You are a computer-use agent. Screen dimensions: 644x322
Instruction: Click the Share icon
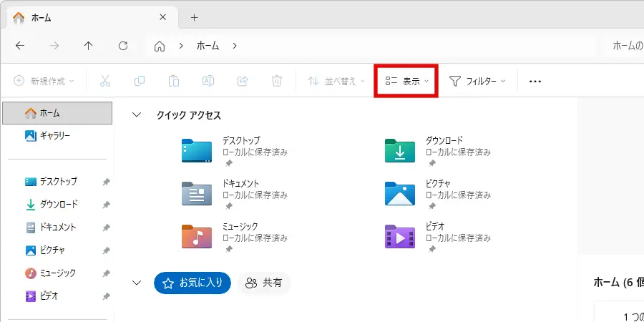pos(243,81)
